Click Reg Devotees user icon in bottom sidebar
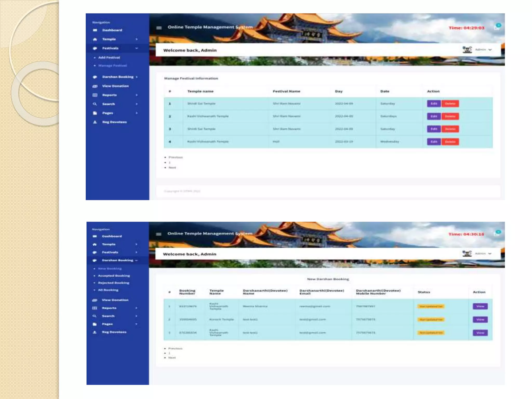532x399 pixels. [95, 332]
